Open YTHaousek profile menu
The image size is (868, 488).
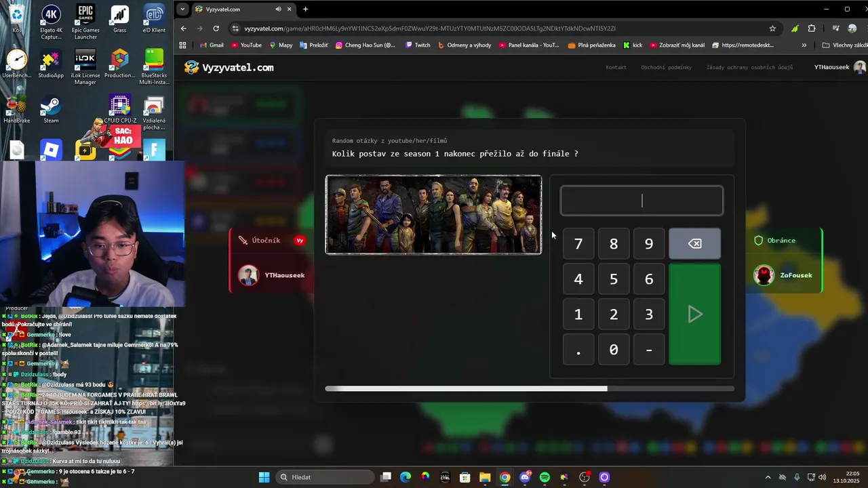[x=840, y=67]
